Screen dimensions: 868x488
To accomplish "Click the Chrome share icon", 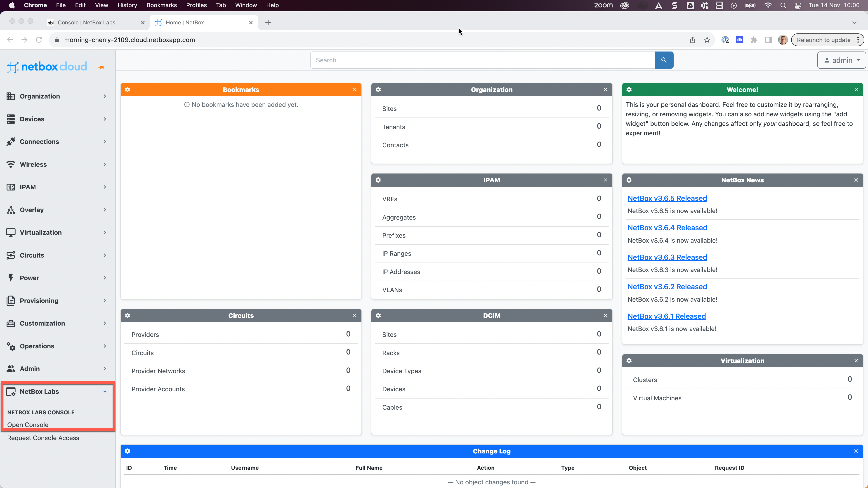I will tap(692, 40).
